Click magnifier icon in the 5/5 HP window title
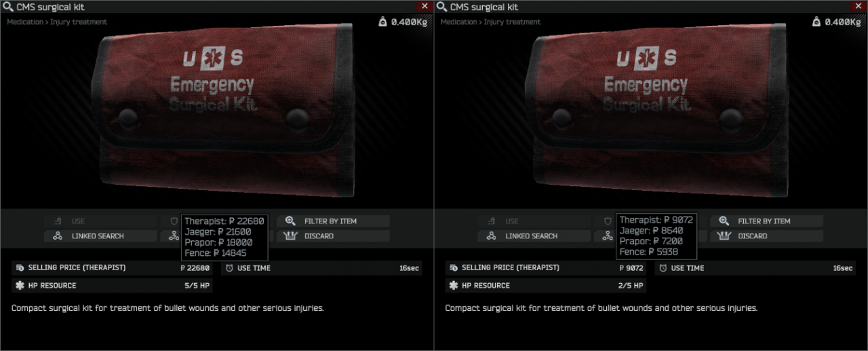Viewport: 868px width, 351px height. point(7,7)
